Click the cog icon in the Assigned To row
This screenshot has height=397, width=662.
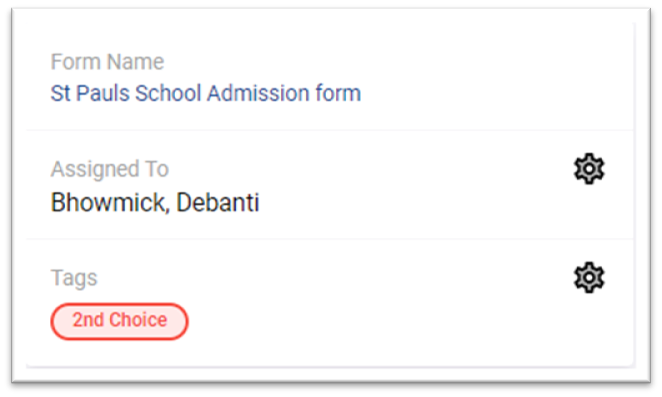pyautogui.click(x=589, y=169)
